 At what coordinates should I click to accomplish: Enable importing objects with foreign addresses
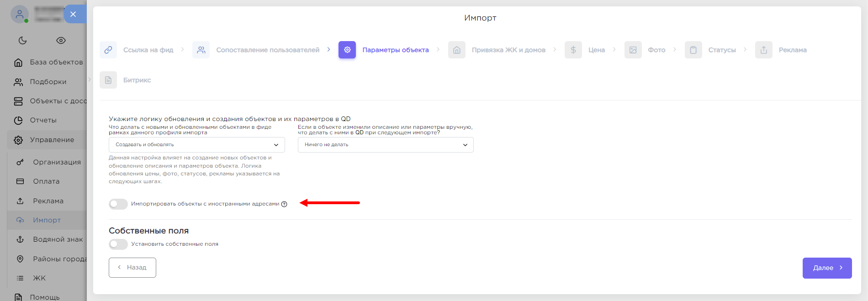click(x=118, y=204)
